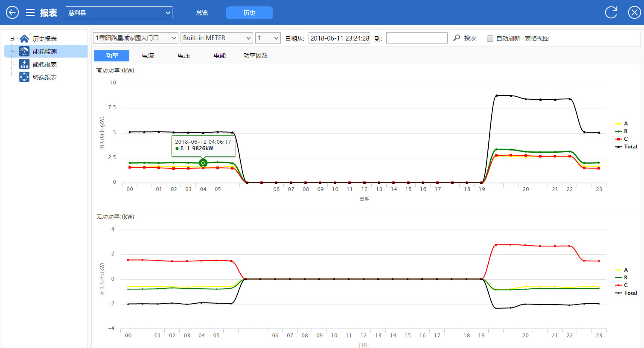
Task: Open the 总览 overview view
Action: tap(202, 13)
